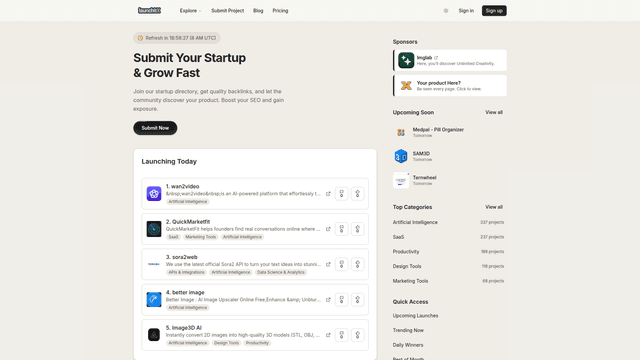Open the '5. Image3D AI' project title

[x=184, y=328]
